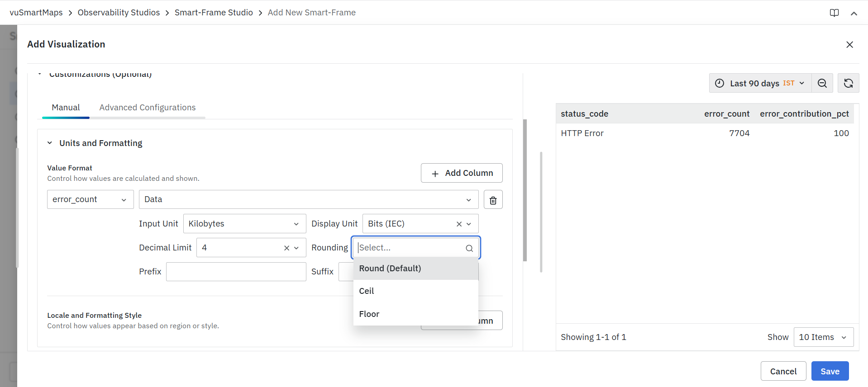Click the Cancel button
Image resolution: width=868 pixels, height=387 pixels.
click(x=783, y=371)
